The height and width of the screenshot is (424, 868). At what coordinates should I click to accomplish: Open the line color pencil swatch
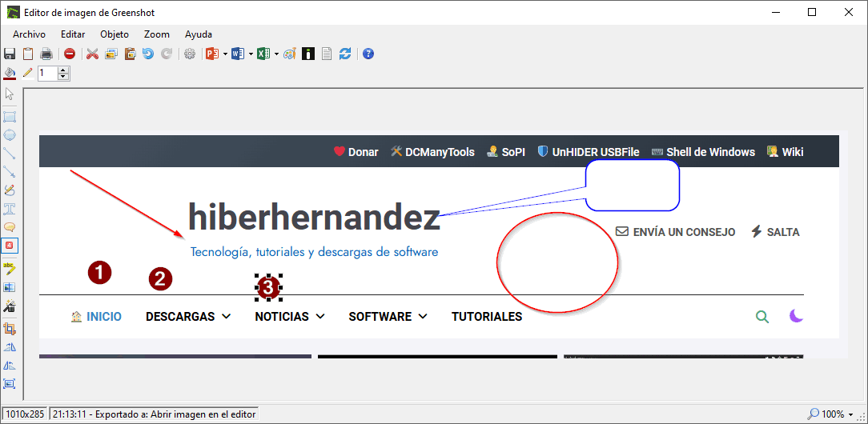point(27,73)
